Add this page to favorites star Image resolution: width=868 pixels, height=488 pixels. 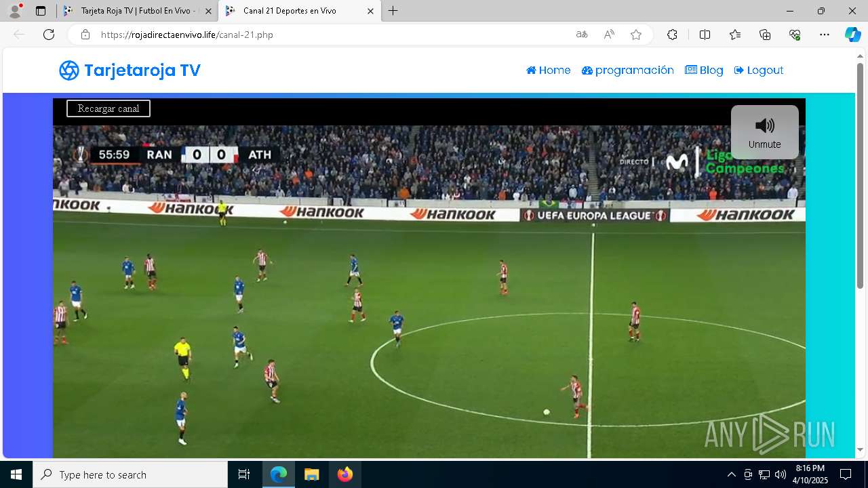click(x=636, y=35)
